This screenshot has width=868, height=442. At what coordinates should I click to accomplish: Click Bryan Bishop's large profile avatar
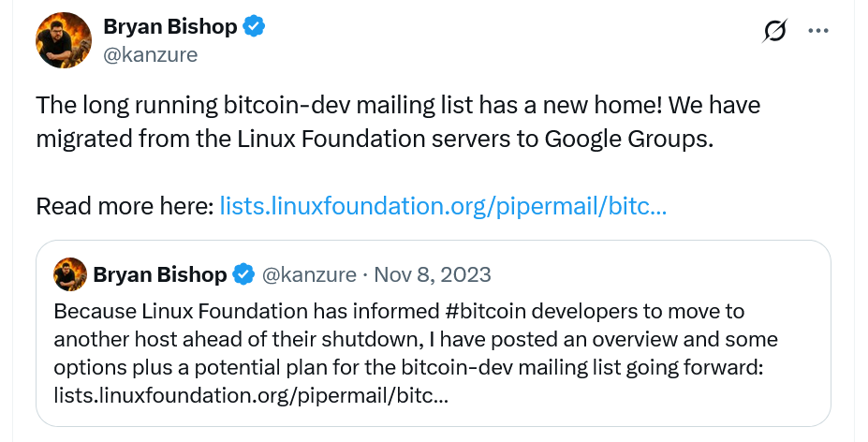[63, 41]
